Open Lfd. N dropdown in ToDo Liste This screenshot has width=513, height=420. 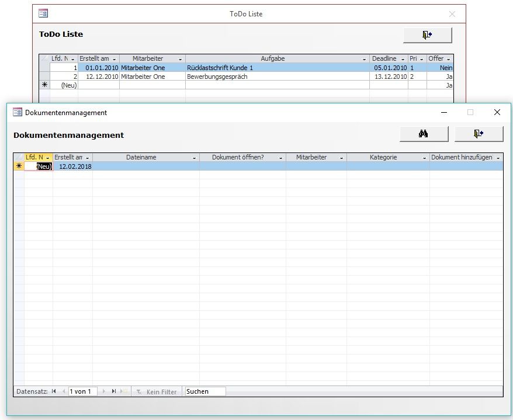(x=73, y=59)
